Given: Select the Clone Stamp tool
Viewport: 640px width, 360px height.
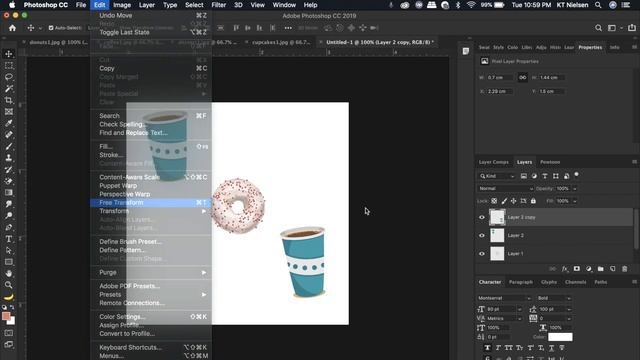Looking at the screenshot, I should (x=9, y=158).
